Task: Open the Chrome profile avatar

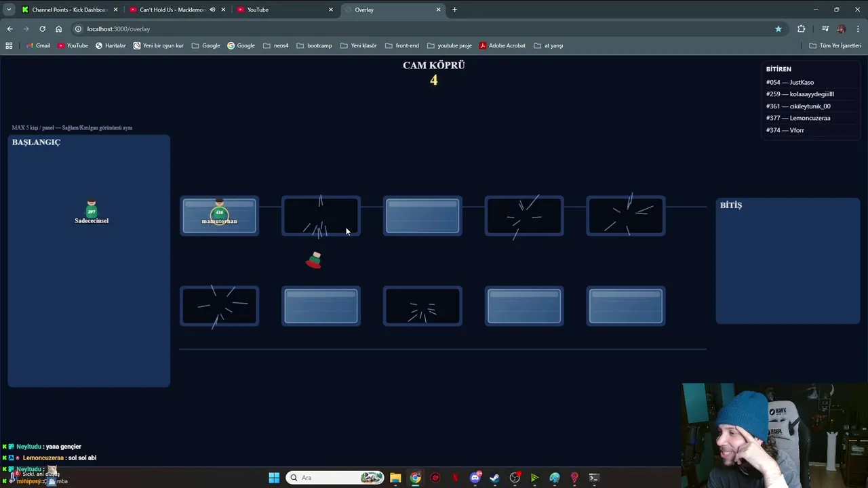Action: click(x=842, y=29)
